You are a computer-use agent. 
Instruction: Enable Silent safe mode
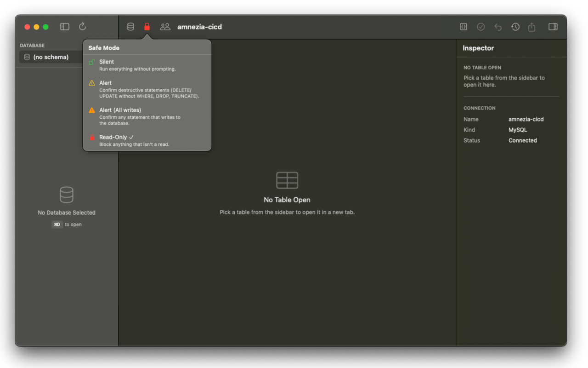tap(107, 62)
